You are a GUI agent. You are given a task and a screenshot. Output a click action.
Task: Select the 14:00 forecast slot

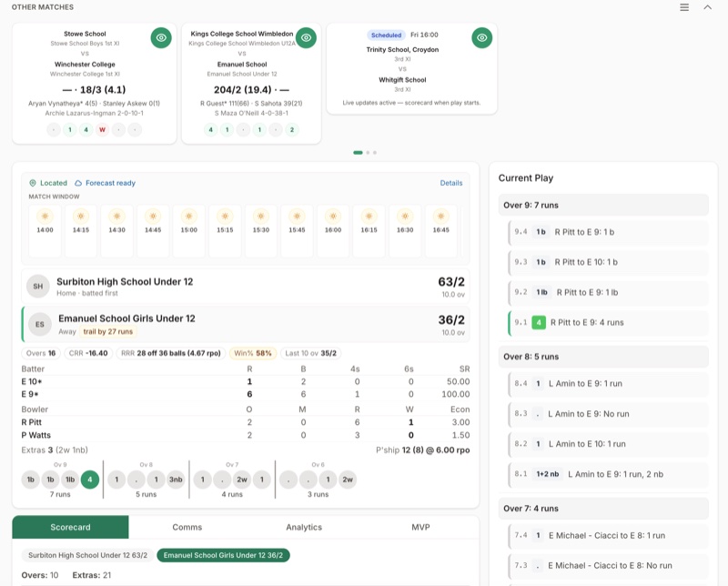45,231
